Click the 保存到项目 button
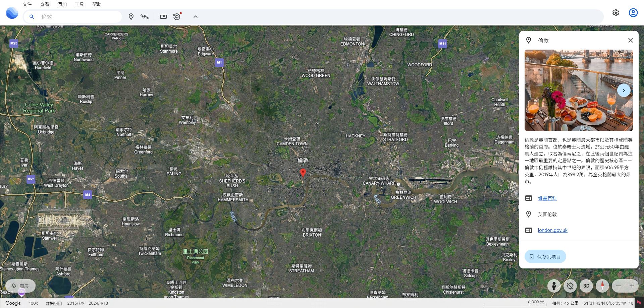 pyautogui.click(x=545, y=256)
